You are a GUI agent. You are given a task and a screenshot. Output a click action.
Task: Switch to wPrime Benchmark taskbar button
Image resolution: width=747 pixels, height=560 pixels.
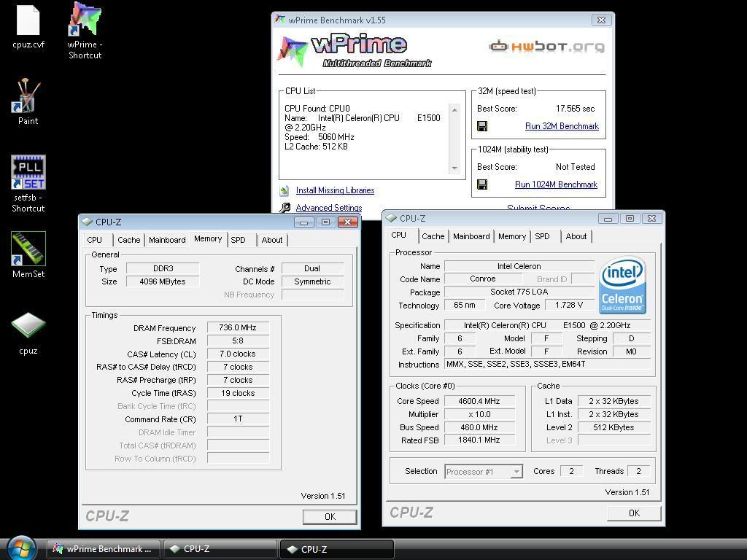[104, 549]
